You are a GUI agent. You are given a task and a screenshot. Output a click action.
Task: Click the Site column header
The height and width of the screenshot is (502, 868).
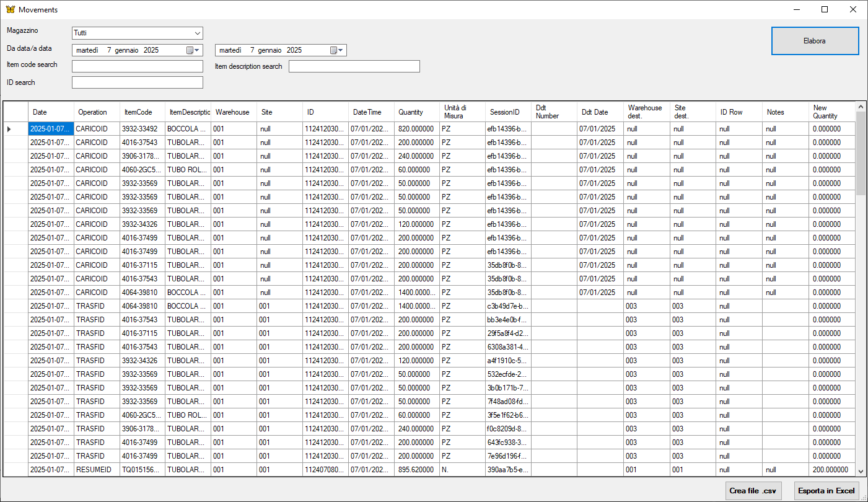point(280,112)
